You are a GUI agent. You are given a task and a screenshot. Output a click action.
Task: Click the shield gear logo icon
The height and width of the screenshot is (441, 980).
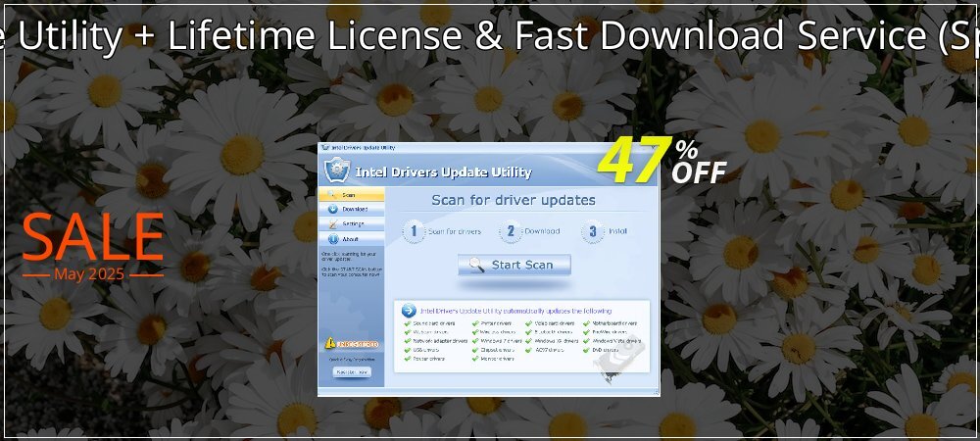(x=337, y=171)
